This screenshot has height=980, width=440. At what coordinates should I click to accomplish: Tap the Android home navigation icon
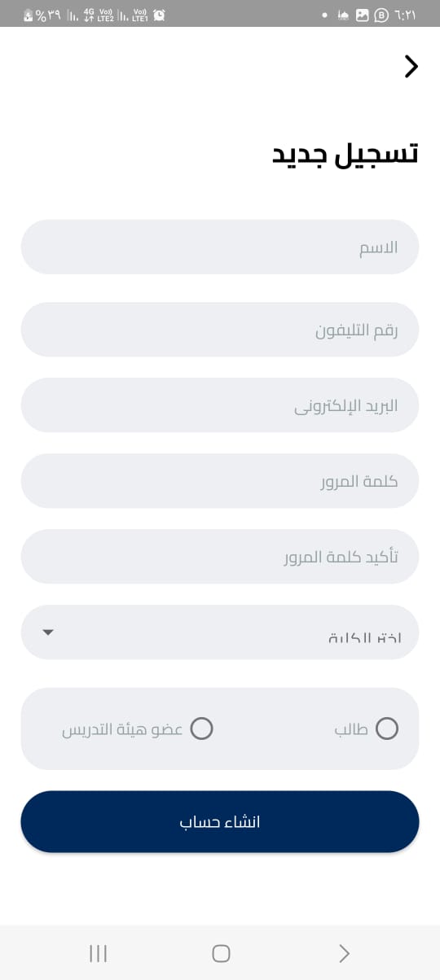221,953
